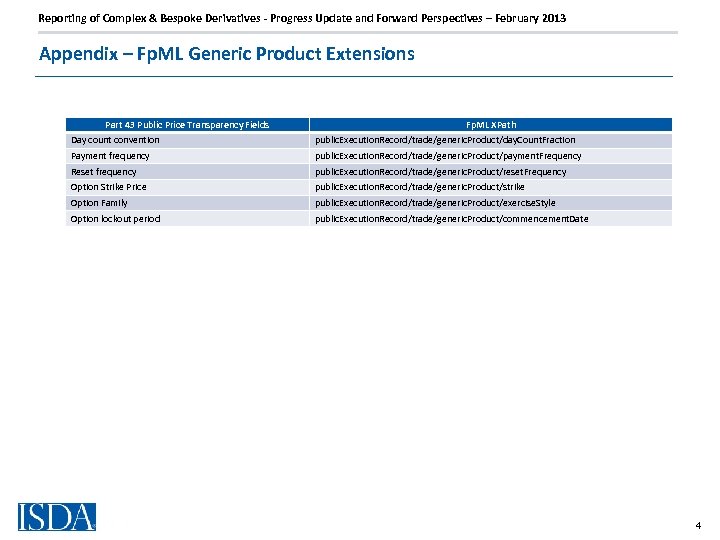Click the header text 'Reporting of Complex & Bespoke Derivatives'

coord(149,18)
